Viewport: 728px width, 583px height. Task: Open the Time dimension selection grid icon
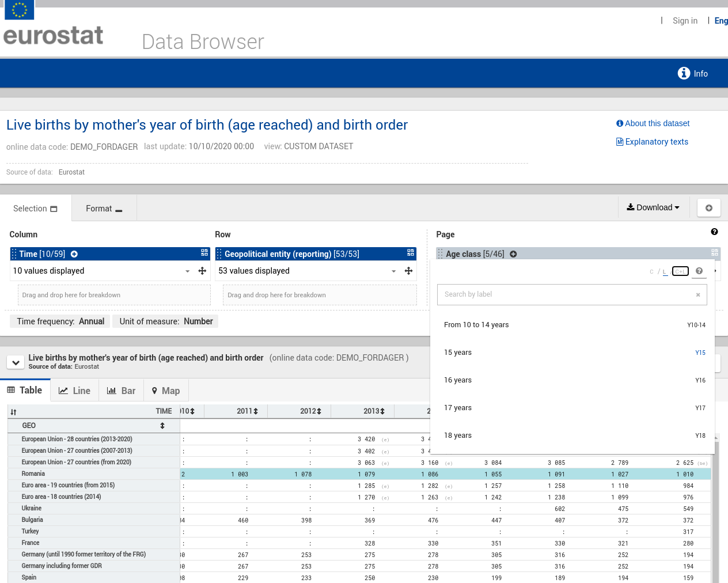204,253
